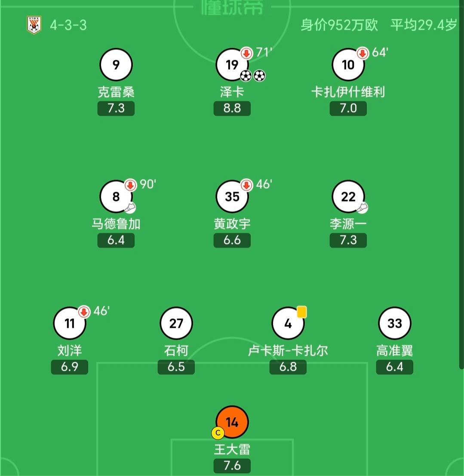Click the assist boot icon on 马德鲁加

[130, 208]
